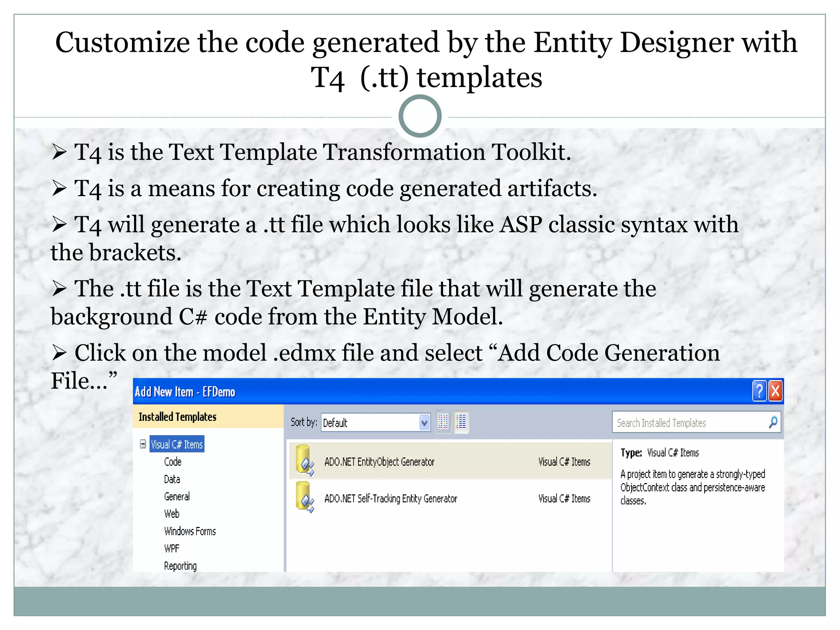Click the Self-Tracking Entity Generator icon

tap(304, 497)
